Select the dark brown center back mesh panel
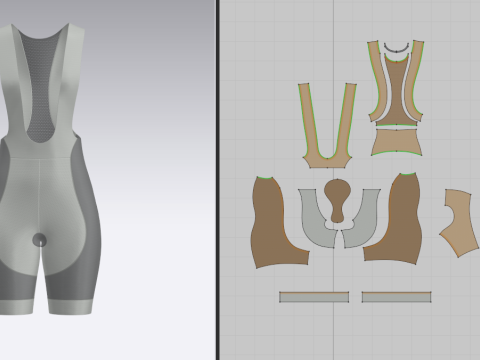The width and height of the screenshot is (480, 360). [397, 93]
